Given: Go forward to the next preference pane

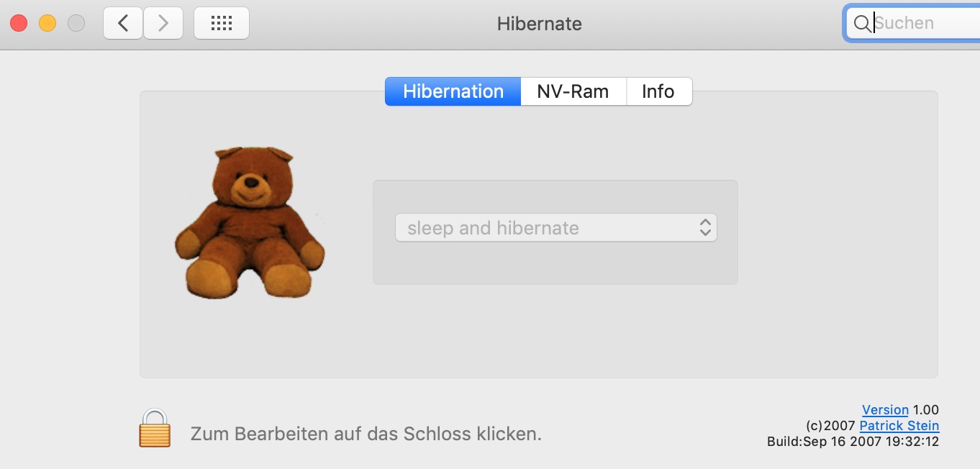Looking at the screenshot, I should (163, 23).
